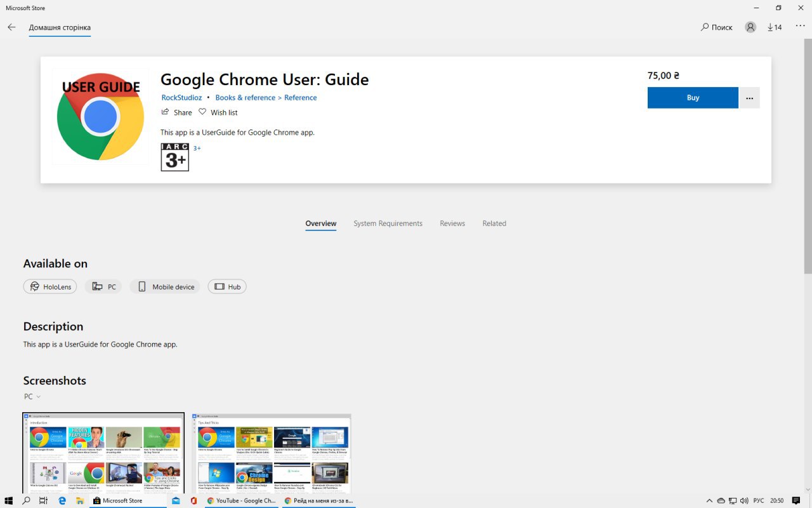Open the 3+ age rating link

point(197,148)
